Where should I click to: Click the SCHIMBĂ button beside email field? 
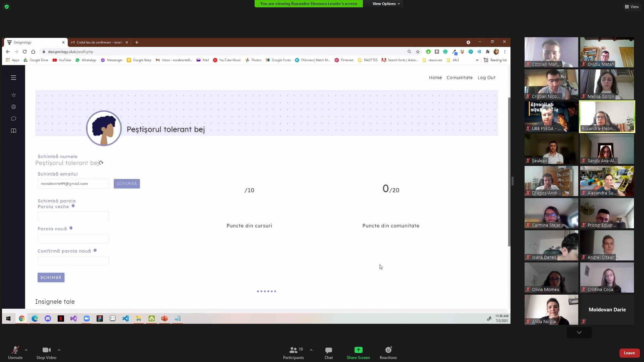tap(126, 184)
